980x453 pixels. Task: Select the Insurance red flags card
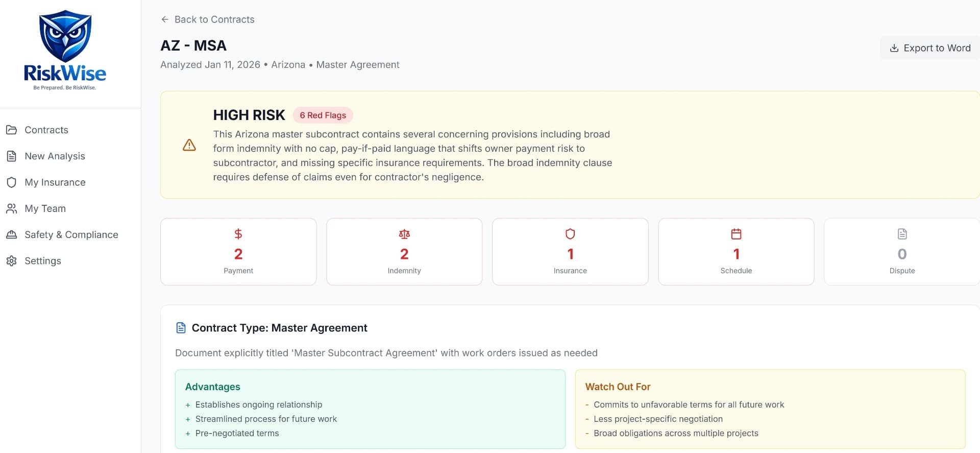point(570,252)
